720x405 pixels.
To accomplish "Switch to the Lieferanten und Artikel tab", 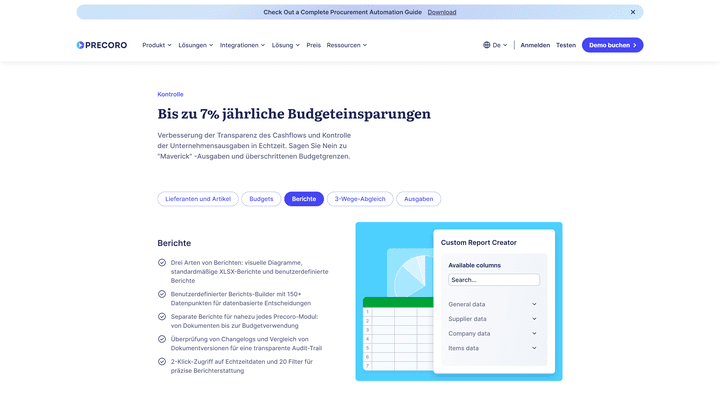I will coord(198,199).
